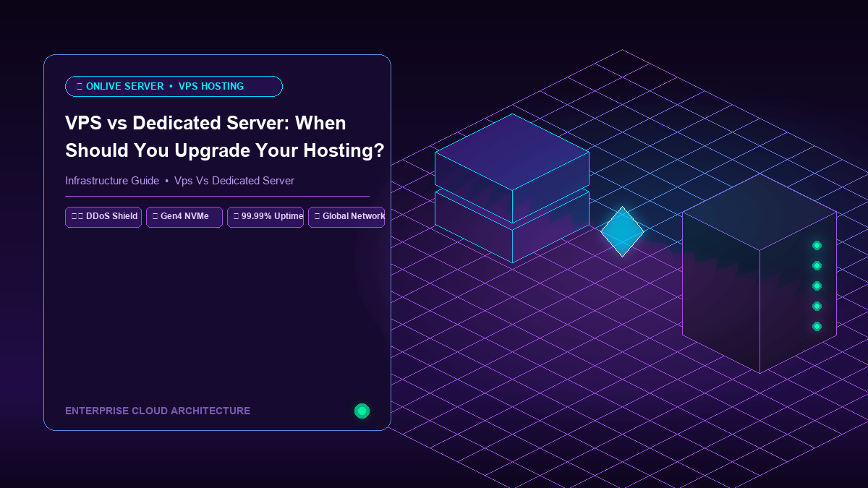
Task: Click the headline starting "VPS vs Dedicated Server"
Action: click(225, 136)
